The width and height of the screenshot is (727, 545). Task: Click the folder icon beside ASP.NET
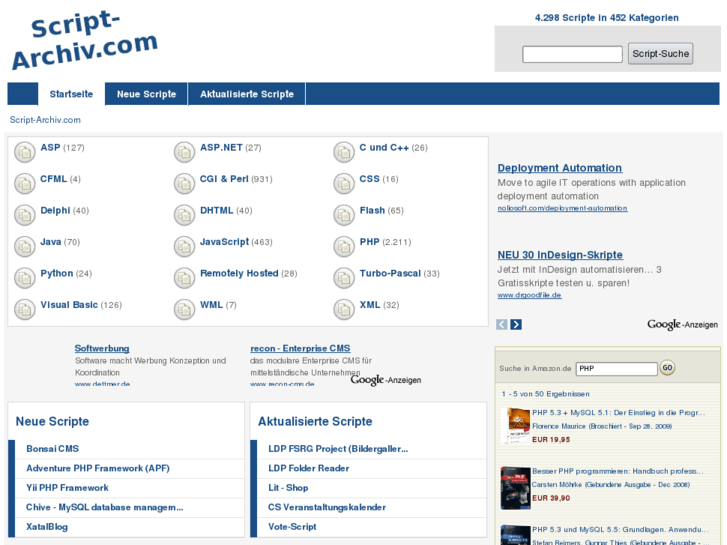(184, 152)
